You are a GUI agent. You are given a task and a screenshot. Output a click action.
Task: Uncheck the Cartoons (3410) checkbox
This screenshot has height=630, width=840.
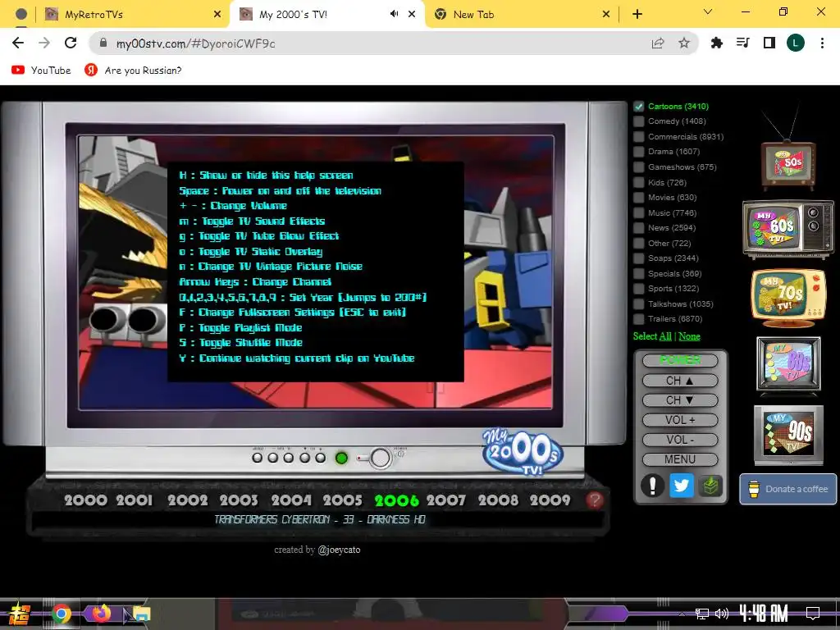point(638,107)
